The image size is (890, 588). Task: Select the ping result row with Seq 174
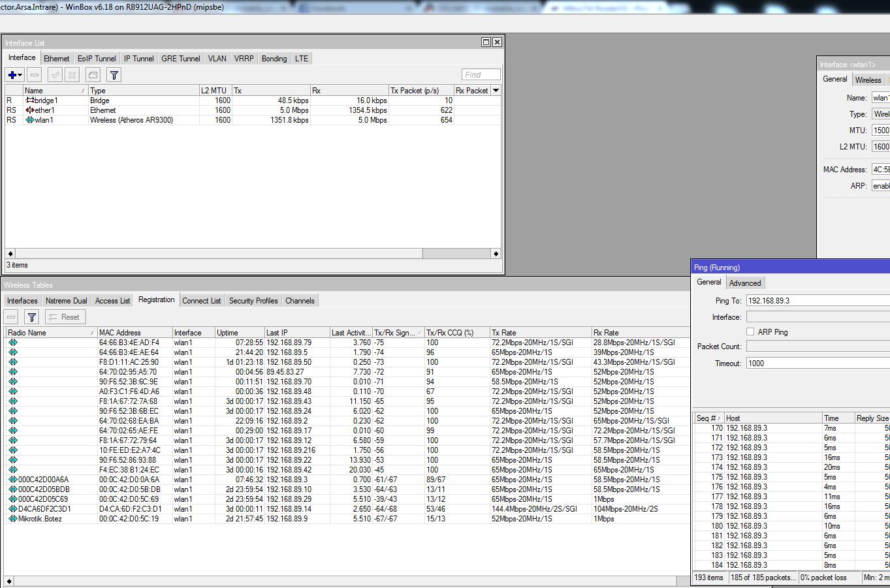tap(791, 467)
